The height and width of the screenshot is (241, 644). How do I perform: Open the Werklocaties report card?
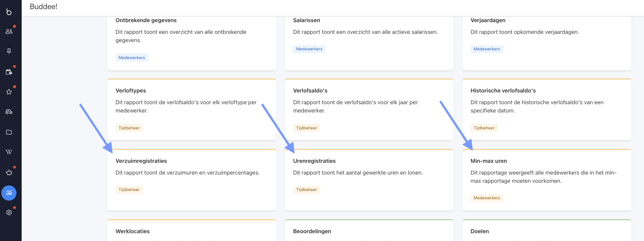(192, 230)
